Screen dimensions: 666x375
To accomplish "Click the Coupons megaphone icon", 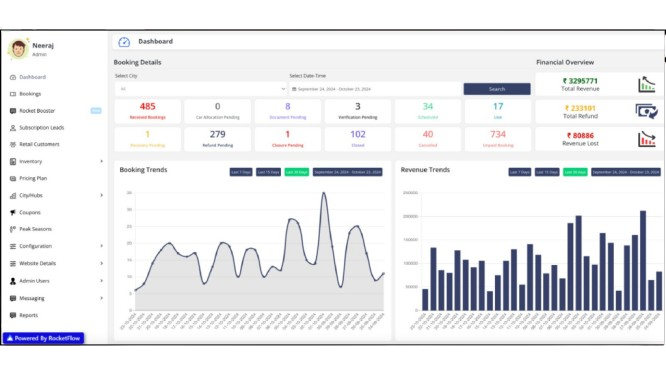I will [x=13, y=212].
